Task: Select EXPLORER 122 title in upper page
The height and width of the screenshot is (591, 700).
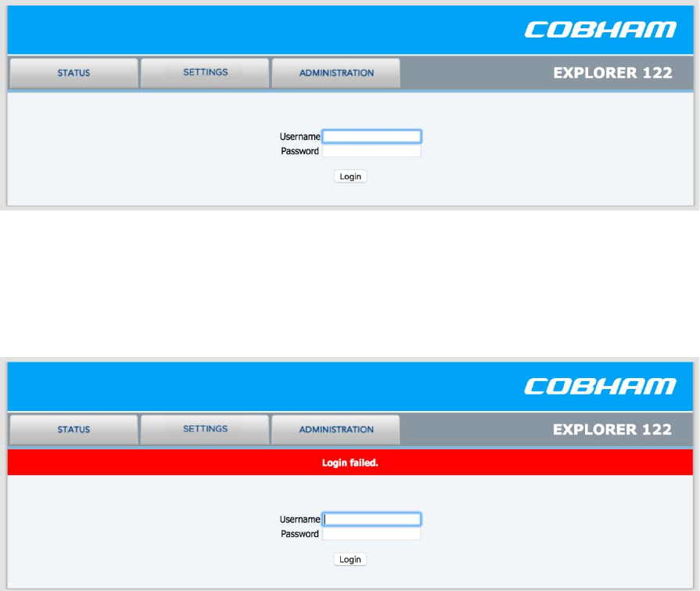Action: pyautogui.click(x=612, y=73)
